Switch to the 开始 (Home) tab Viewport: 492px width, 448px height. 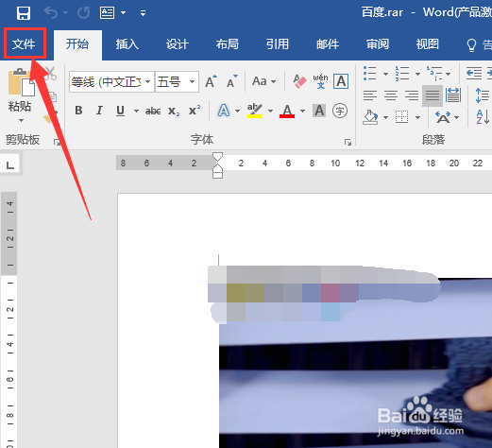point(77,44)
